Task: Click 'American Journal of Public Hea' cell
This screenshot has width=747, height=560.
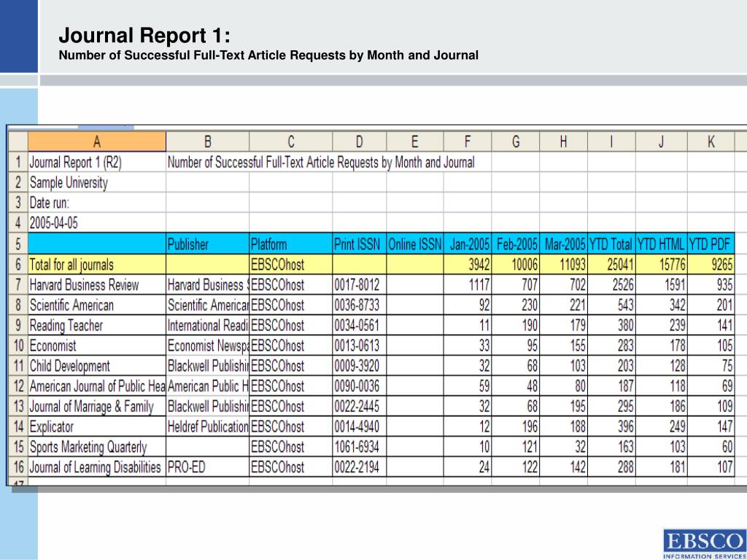Action: [x=97, y=386]
